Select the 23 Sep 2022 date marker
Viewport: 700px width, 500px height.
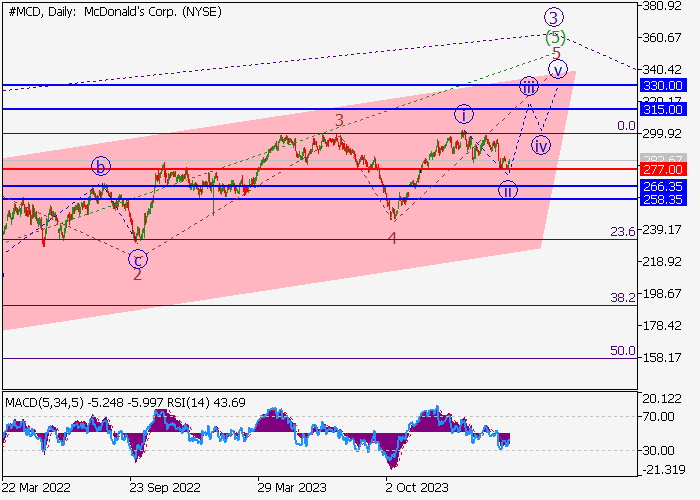pyautogui.click(x=165, y=487)
